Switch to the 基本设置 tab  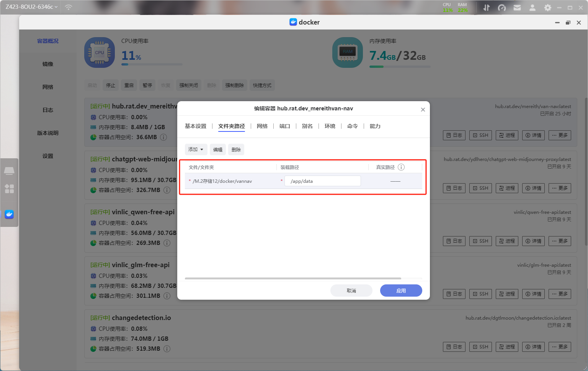tap(196, 126)
